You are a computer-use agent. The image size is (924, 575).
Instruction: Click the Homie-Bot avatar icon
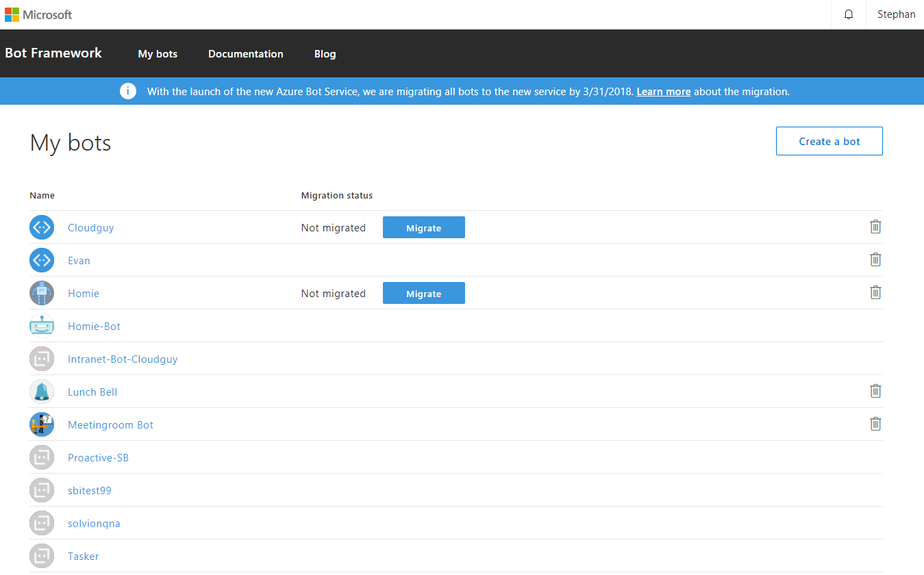42,326
